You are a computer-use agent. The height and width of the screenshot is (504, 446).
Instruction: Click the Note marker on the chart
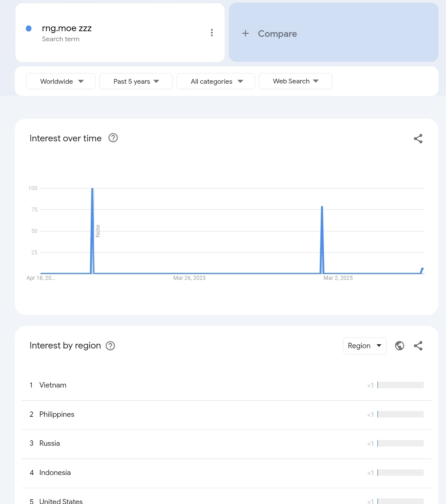coord(98,231)
